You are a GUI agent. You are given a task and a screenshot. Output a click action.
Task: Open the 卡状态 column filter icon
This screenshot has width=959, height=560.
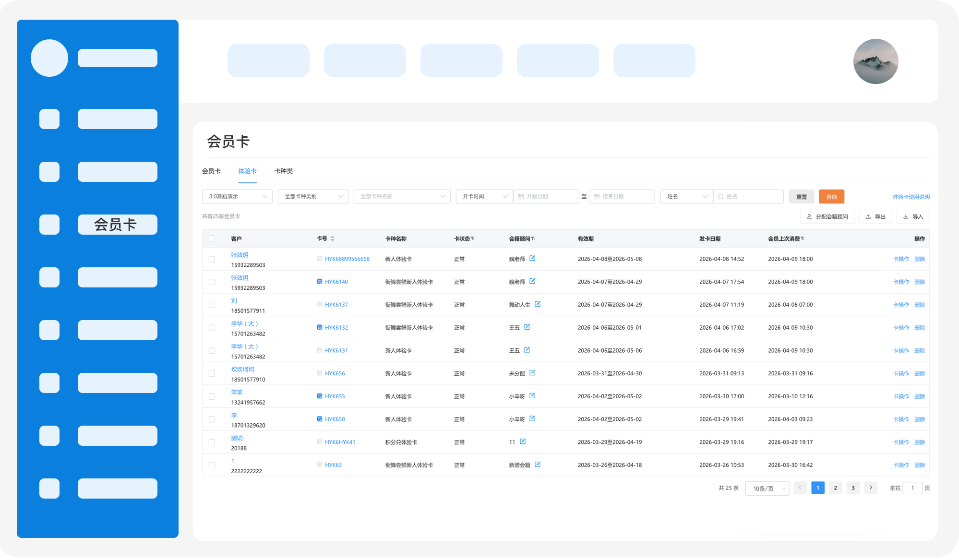coord(472,238)
